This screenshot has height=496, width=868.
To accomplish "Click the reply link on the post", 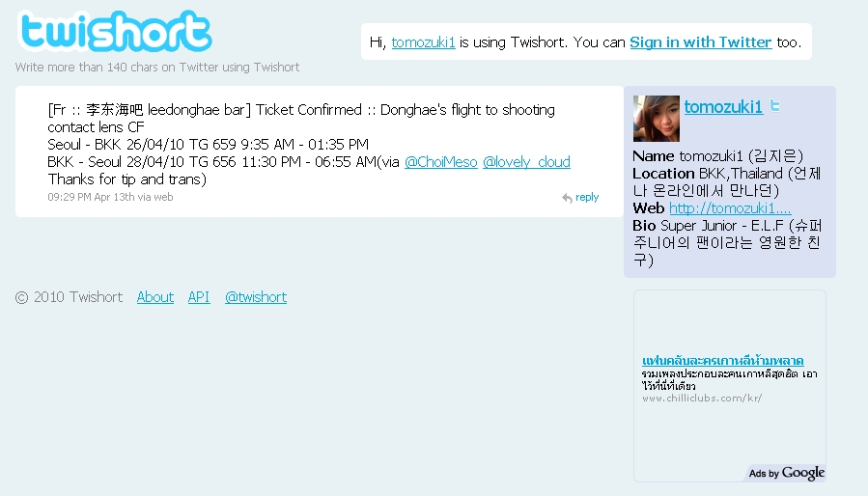I will point(587,197).
